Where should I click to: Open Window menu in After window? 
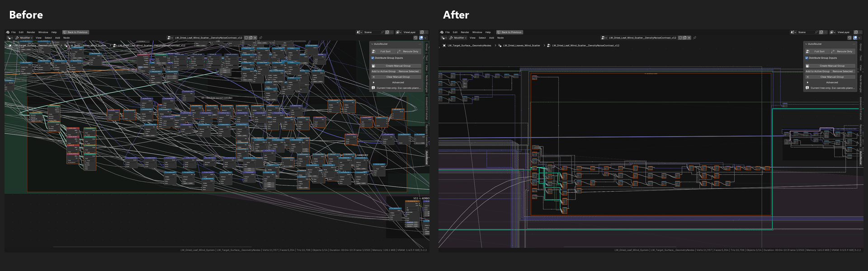[477, 32]
